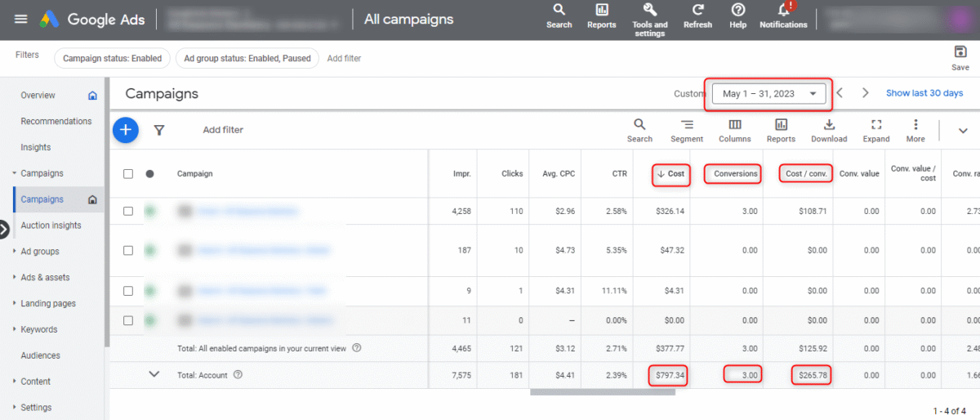The width and height of the screenshot is (980, 420).
Task: Click the Download icon
Action: coord(829,125)
